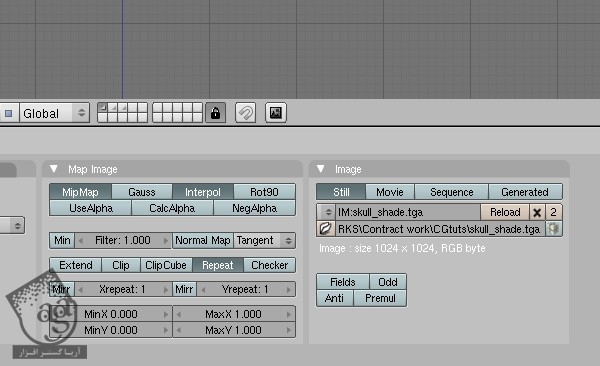Toggle the Rot90 option
Image resolution: width=600 pixels, height=366 pixels.
tap(264, 192)
